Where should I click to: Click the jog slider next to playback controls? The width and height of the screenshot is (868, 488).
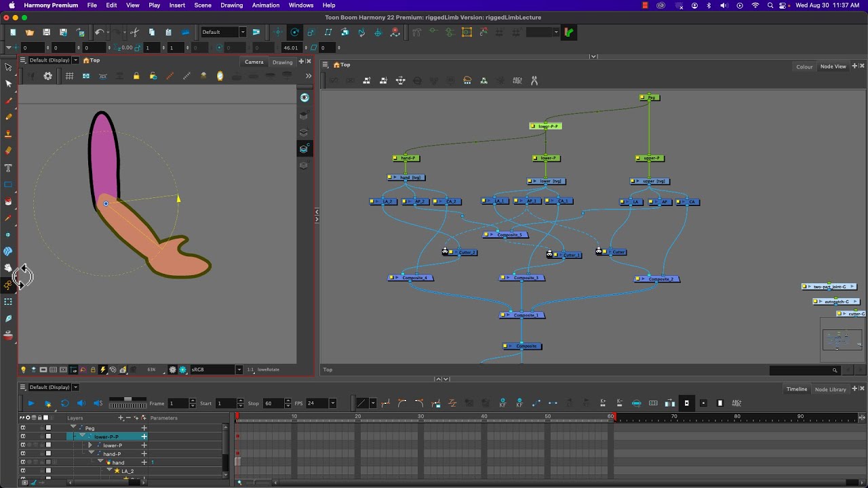pos(128,403)
